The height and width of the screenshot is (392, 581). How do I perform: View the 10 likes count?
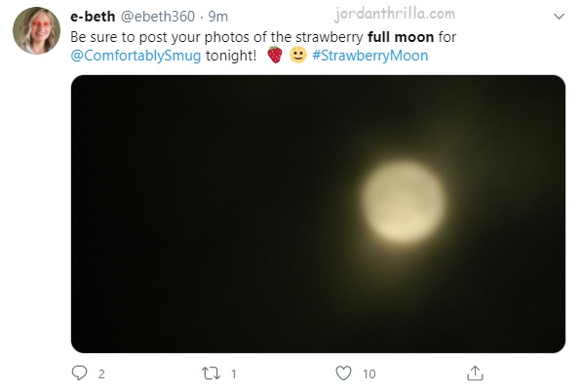point(369,374)
